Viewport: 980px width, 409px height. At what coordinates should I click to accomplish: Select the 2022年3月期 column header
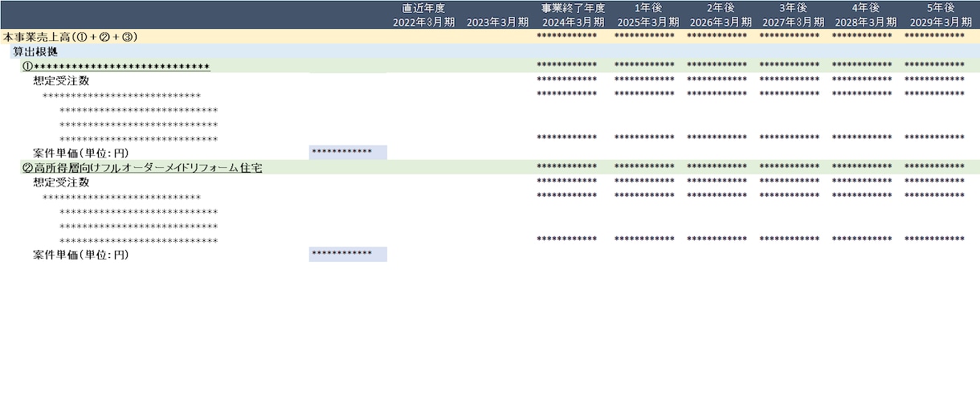pyautogui.click(x=424, y=22)
